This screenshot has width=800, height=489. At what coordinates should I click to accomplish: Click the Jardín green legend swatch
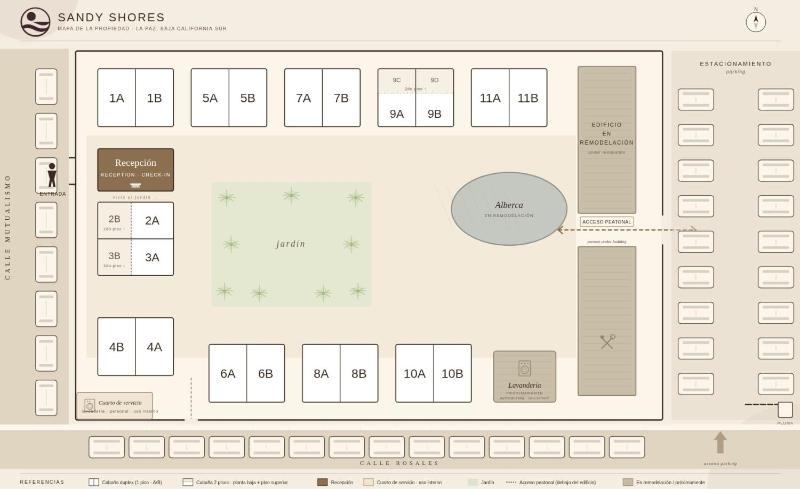473,482
